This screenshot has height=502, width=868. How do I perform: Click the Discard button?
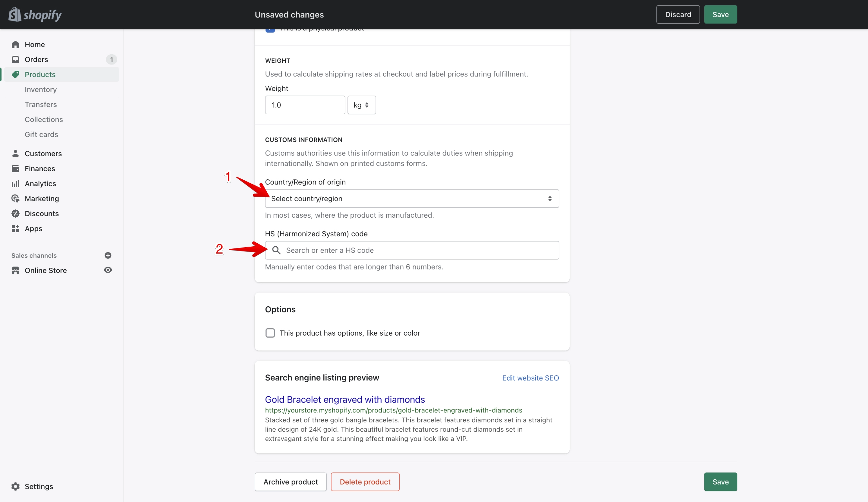tap(678, 14)
